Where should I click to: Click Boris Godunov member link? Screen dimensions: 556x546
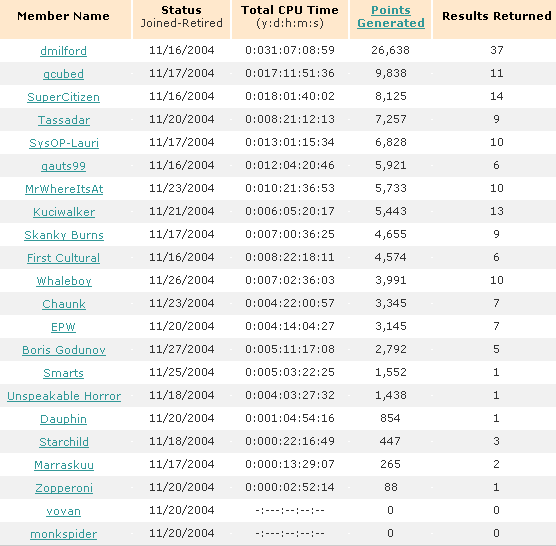pyautogui.click(x=64, y=350)
